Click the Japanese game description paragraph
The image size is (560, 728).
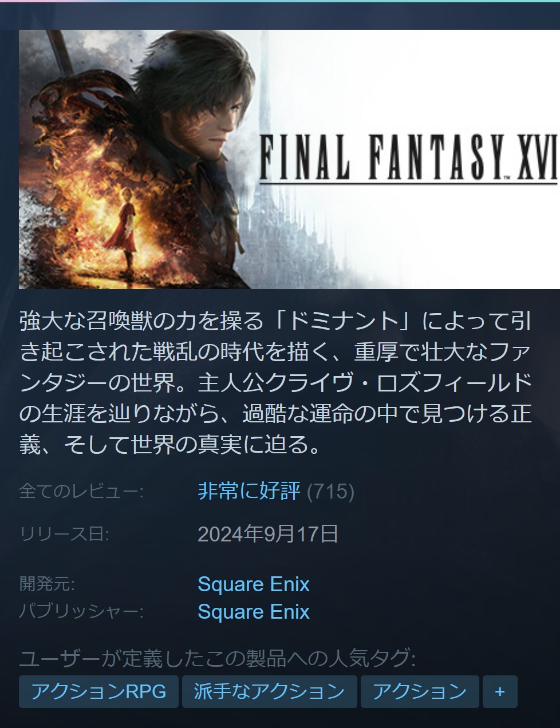click(275, 383)
